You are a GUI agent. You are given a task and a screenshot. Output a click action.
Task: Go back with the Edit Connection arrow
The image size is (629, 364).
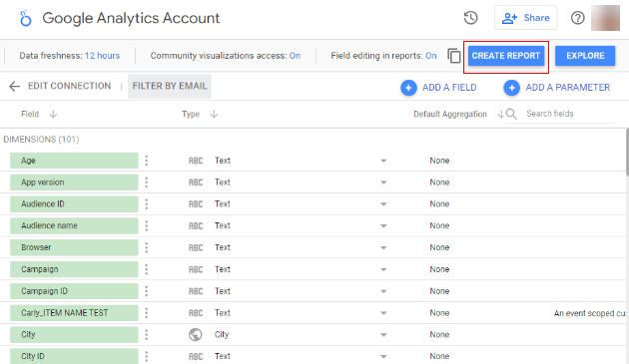pos(14,86)
